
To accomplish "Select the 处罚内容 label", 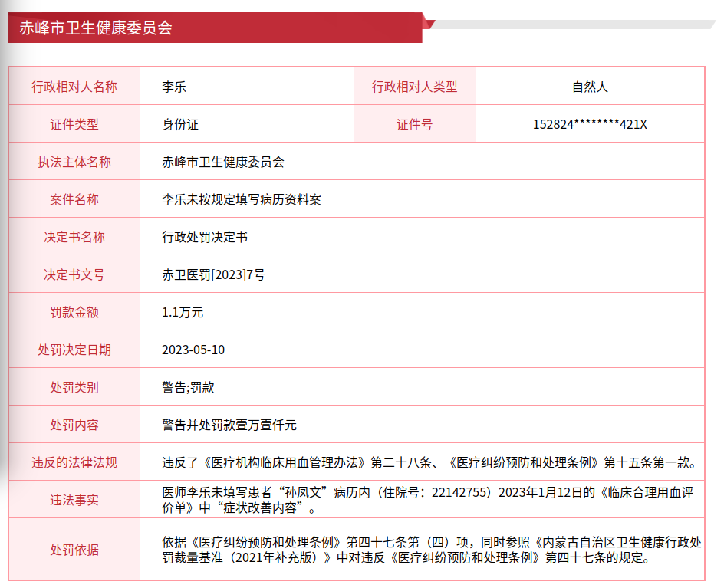I will pyautogui.click(x=74, y=425).
